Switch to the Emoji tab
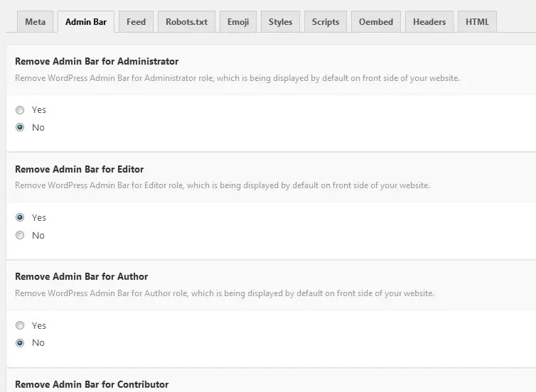 (x=238, y=22)
